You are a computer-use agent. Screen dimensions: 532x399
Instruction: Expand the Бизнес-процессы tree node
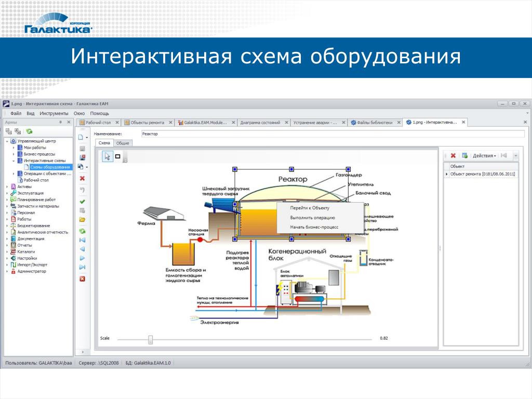(x=14, y=154)
